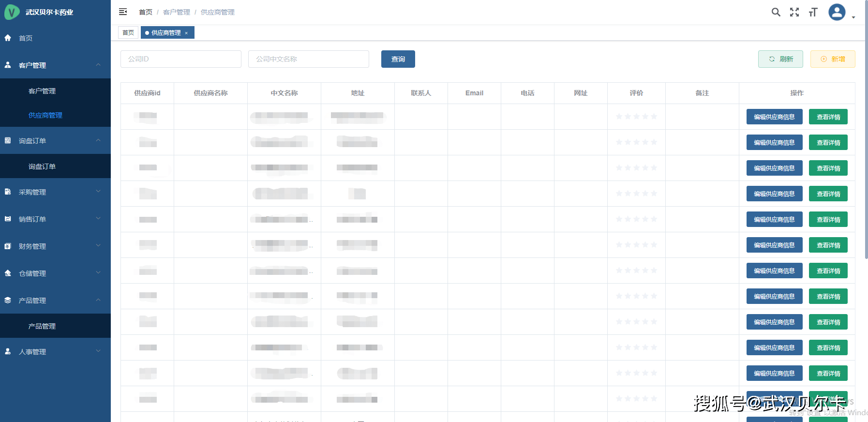Toggle fullscreen mode icon

794,12
